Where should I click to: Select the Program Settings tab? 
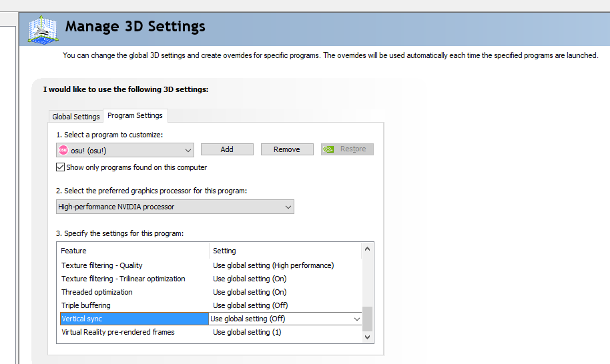click(x=135, y=115)
